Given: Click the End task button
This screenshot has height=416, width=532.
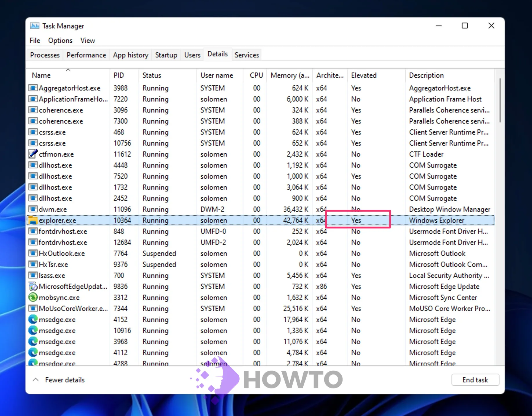Looking at the screenshot, I should pos(475,380).
